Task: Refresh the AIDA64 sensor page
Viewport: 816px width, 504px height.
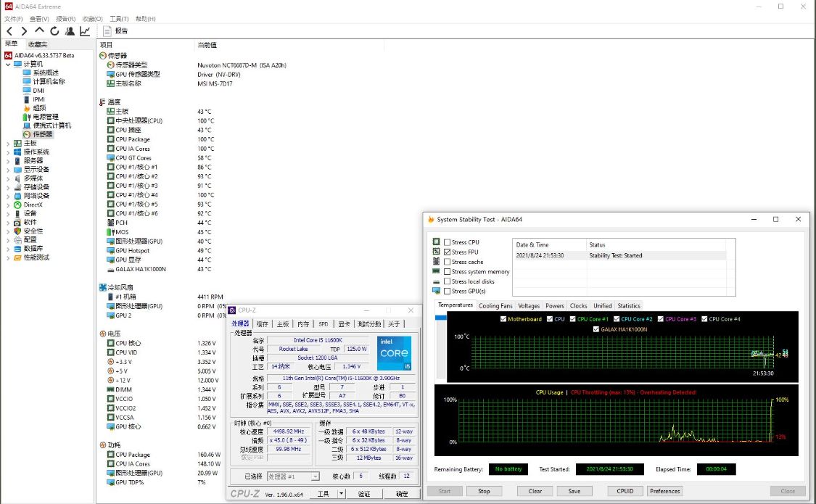Action: pyautogui.click(x=54, y=31)
